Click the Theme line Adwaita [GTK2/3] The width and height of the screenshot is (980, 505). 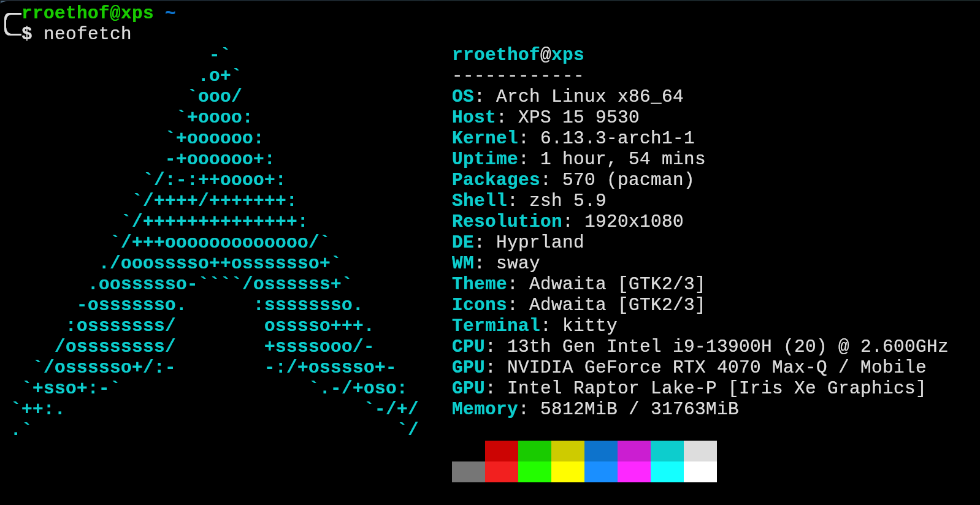point(578,284)
